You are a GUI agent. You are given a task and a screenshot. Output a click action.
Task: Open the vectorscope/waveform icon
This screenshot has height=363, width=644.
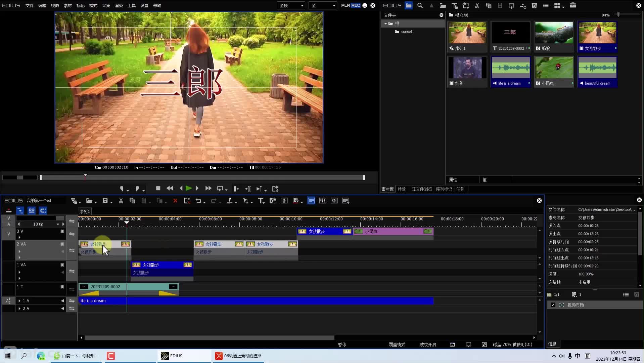(x=334, y=201)
